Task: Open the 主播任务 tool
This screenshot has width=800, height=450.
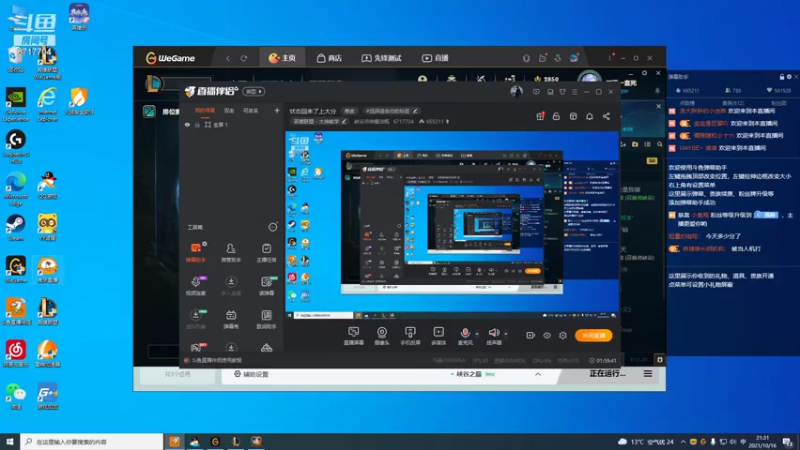Action: 266,253
